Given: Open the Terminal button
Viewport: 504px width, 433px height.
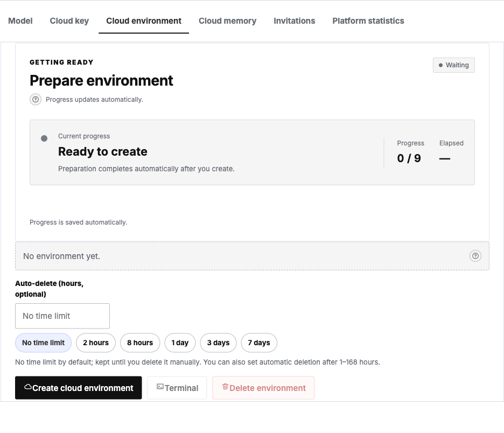Looking at the screenshot, I should 177,388.
